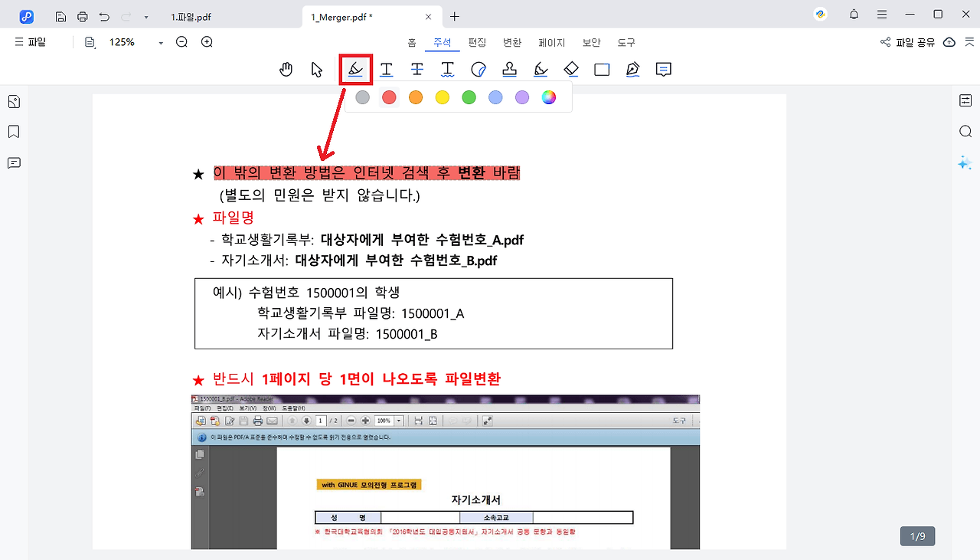The width and height of the screenshot is (980, 560).
Task: Zoom out with minus button
Action: point(181,42)
